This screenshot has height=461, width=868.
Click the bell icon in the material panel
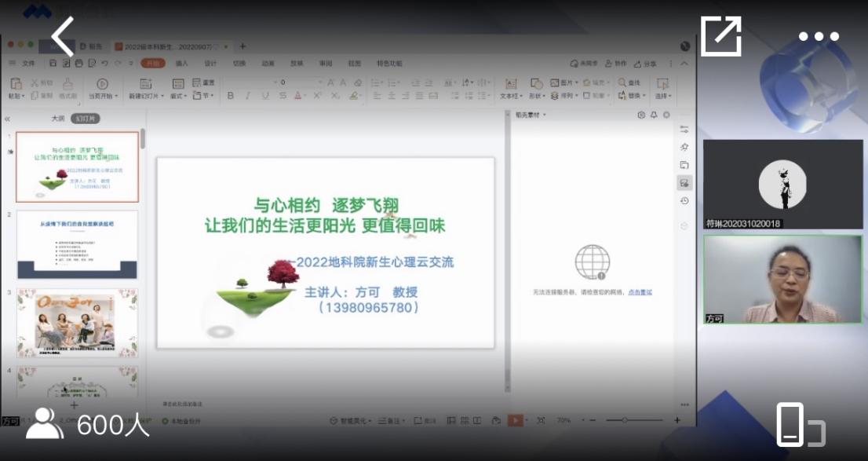(x=654, y=115)
